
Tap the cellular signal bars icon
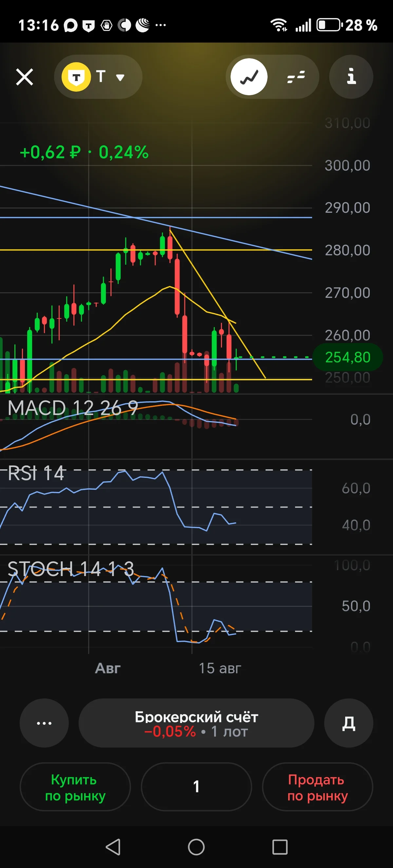point(303,25)
